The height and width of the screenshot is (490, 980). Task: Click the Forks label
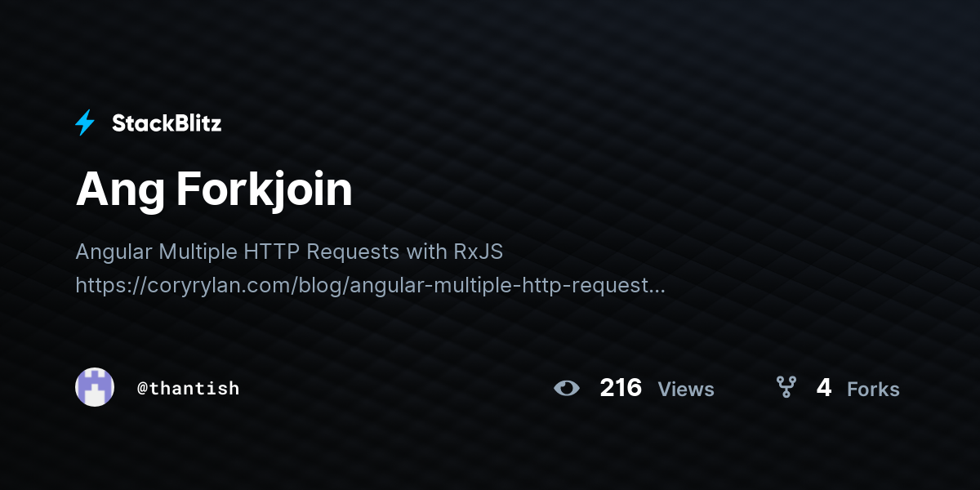[x=873, y=390]
